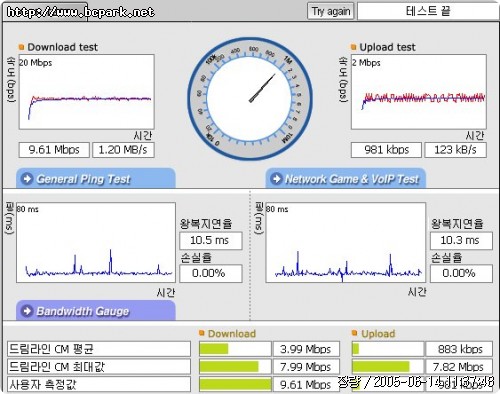500x394 pixels.
Task: Click the Bandwidth Gauge arrow icon
Action: pos(27,311)
